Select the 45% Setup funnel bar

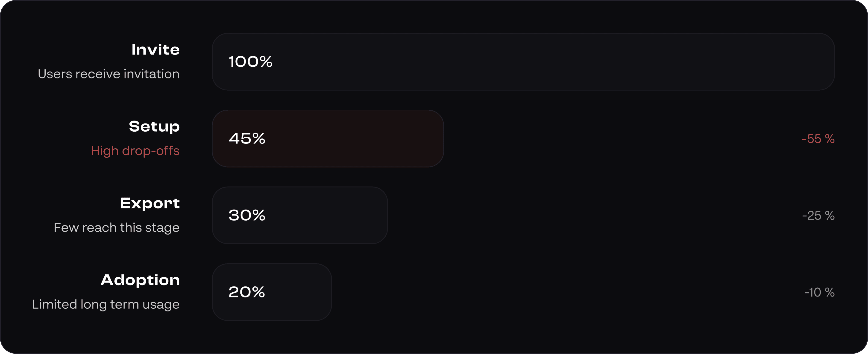click(x=328, y=138)
